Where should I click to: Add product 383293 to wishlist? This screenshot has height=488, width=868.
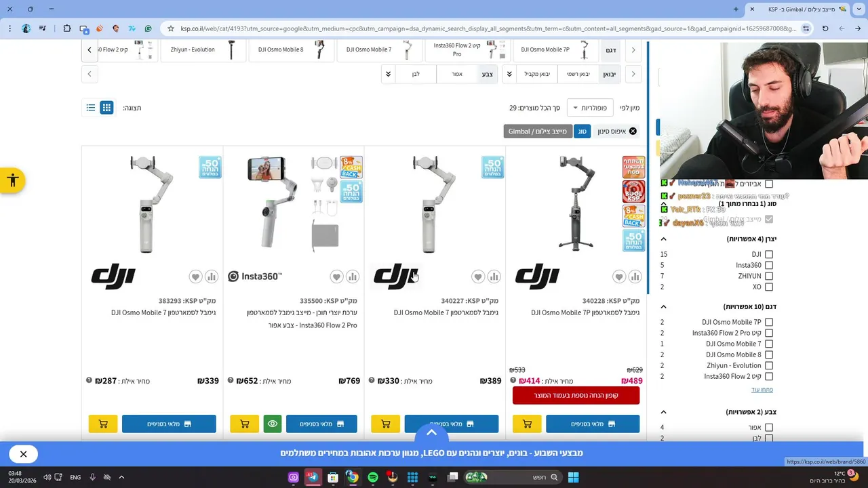pos(195,277)
